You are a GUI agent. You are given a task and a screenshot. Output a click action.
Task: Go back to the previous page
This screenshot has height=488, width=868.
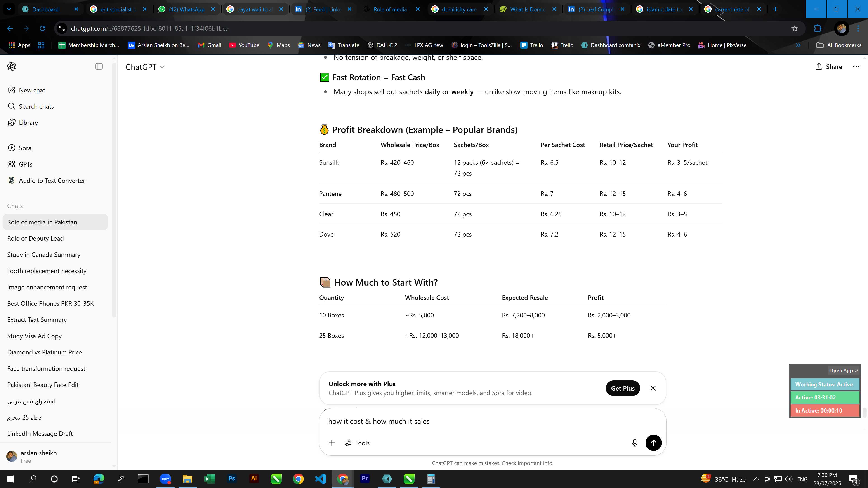[10, 28]
